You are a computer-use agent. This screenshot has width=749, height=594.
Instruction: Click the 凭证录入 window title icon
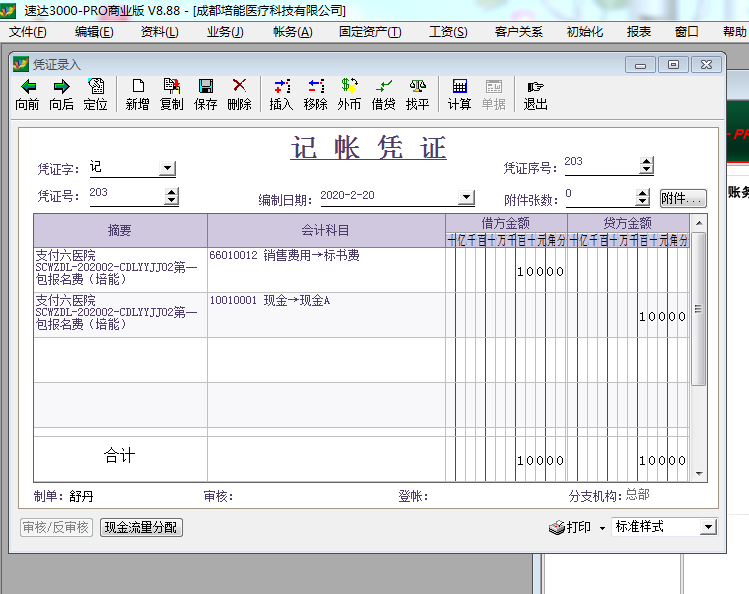tap(21, 64)
